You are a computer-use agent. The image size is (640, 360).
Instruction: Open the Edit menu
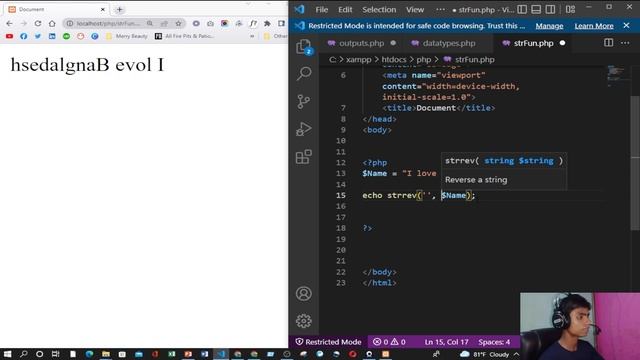[x=345, y=9]
